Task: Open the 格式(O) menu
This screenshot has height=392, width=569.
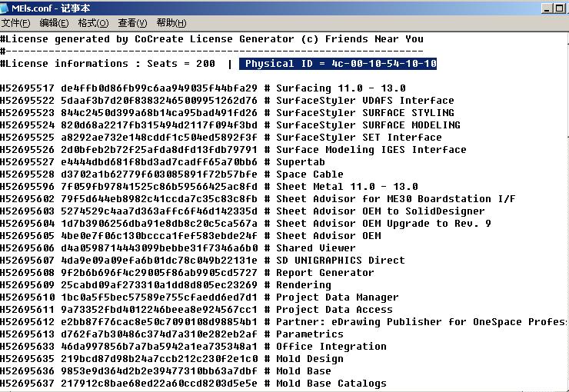Action: 93,23
